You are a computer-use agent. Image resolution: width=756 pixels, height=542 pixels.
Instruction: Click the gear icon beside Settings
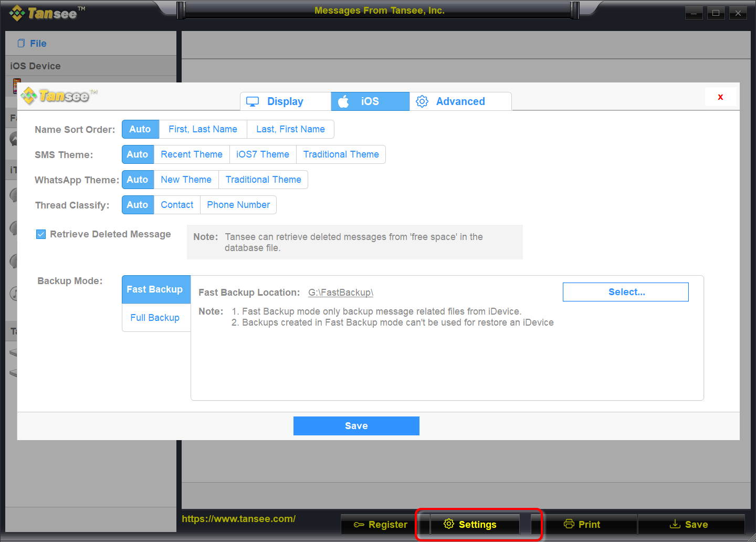449,524
